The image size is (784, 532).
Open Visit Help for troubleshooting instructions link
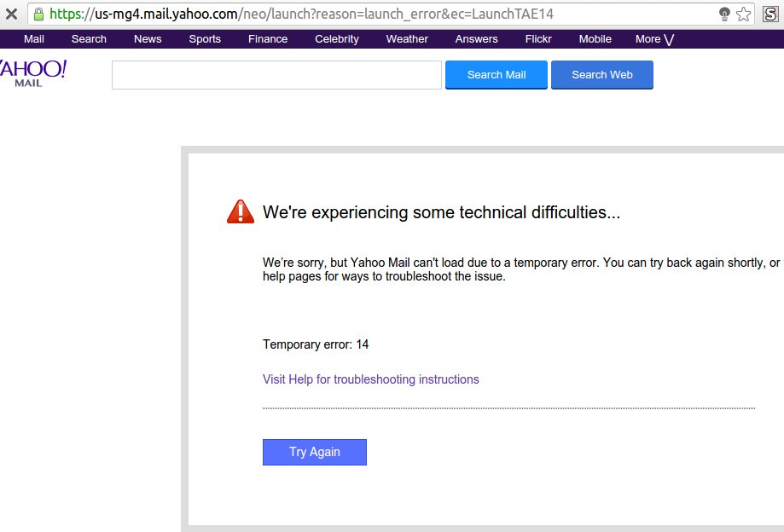(x=370, y=379)
